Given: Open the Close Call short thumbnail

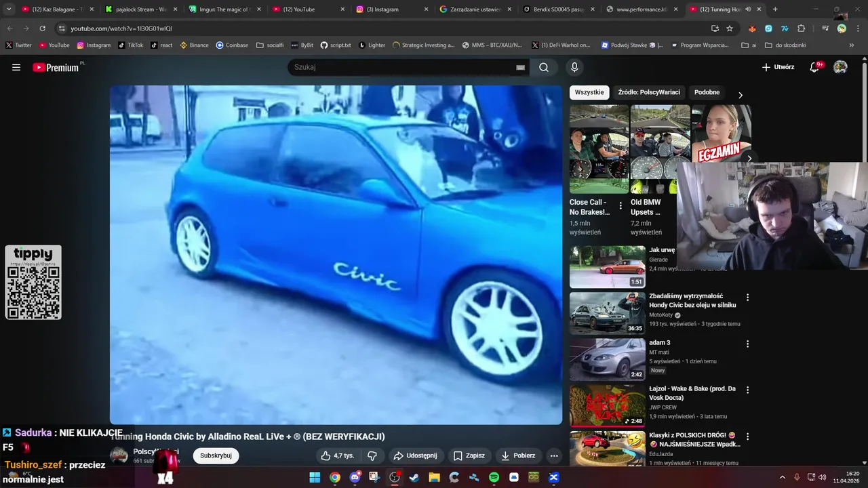Looking at the screenshot, I should (x=599, y=149).
